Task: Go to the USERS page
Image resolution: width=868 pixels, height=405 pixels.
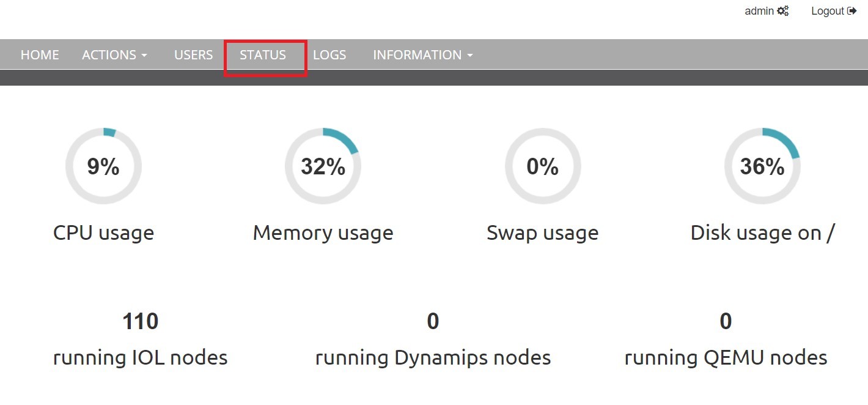Action: [193, 55]
